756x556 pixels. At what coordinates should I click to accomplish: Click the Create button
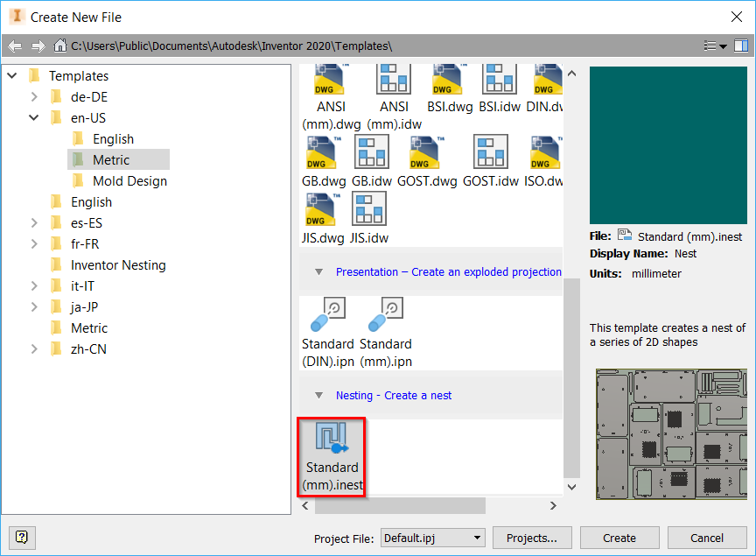pyautogui.click(x=619, y=538)
